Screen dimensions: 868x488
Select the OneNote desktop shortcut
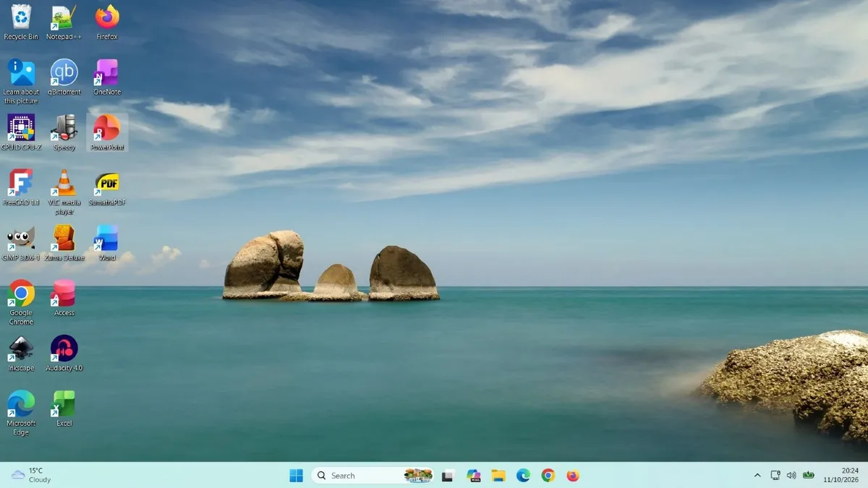tap(107, 77)
